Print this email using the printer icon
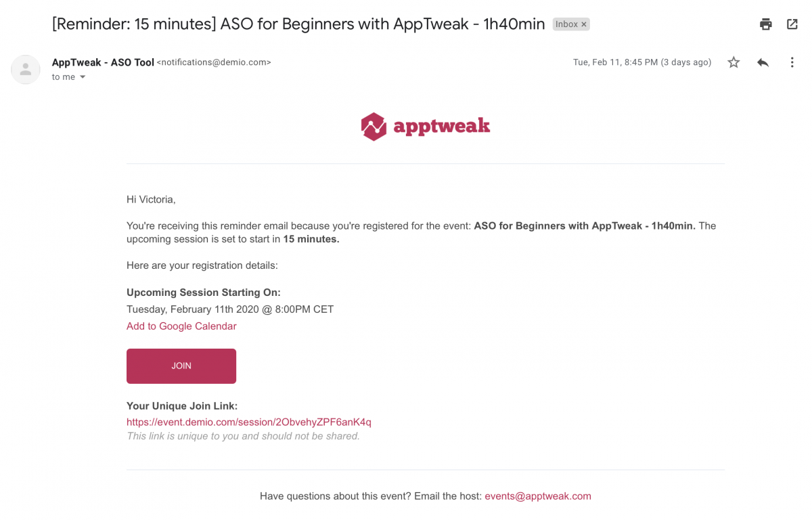Viewport: 812px width, 520px height. [765, 24]
